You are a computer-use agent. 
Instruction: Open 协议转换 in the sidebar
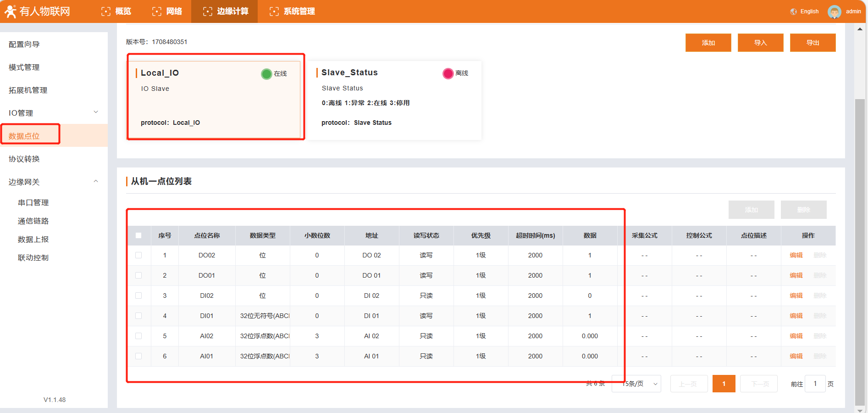pyautogui.click(x=24, y=159)
